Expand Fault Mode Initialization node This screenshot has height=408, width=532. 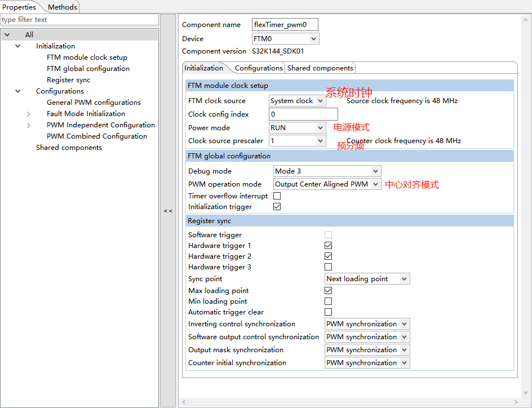[29, 114]
